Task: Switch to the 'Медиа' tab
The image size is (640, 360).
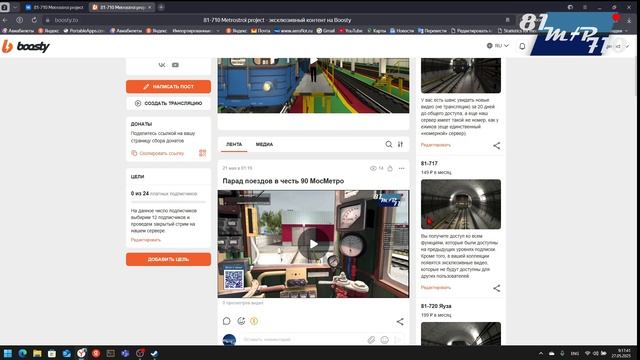Action: pyautogui.click(x=264, y=144)
